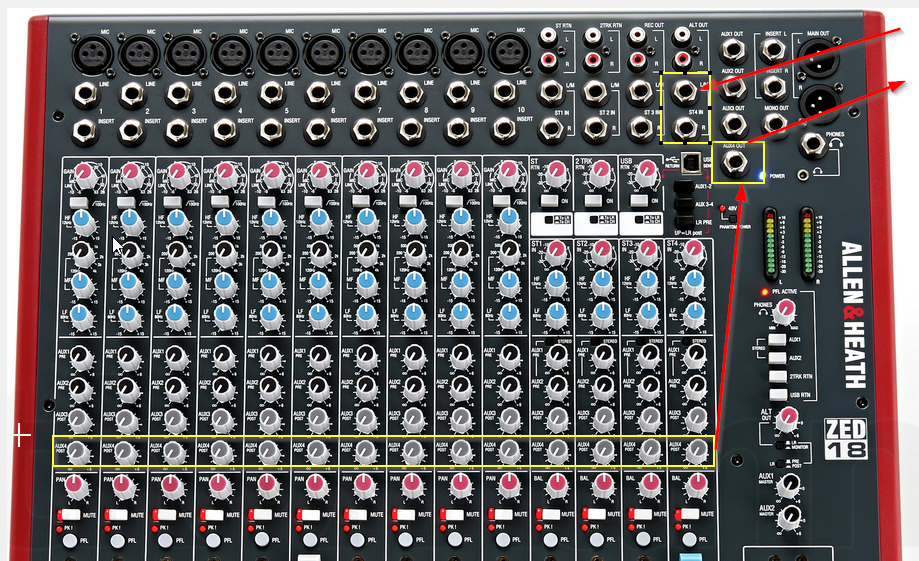Click the ALT OUT level knob
The width and height of the screenshot is (919, 561).
click(x=787, y=420)
